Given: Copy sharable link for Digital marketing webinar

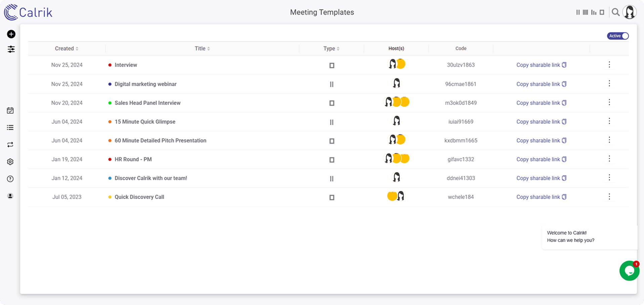Looking at the screenshot, I should tap(541, 84).
